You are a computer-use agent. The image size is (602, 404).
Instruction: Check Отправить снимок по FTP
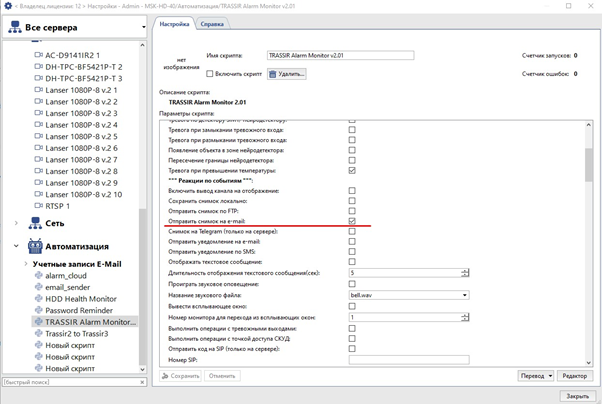[x=352, y=211]
